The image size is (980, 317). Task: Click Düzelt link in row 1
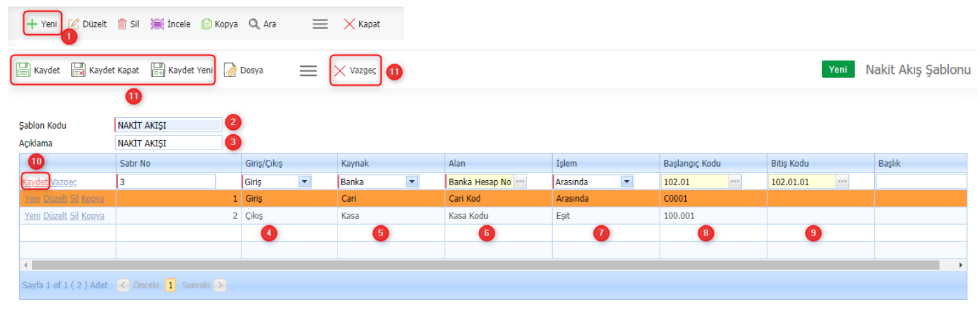(55, 199)
